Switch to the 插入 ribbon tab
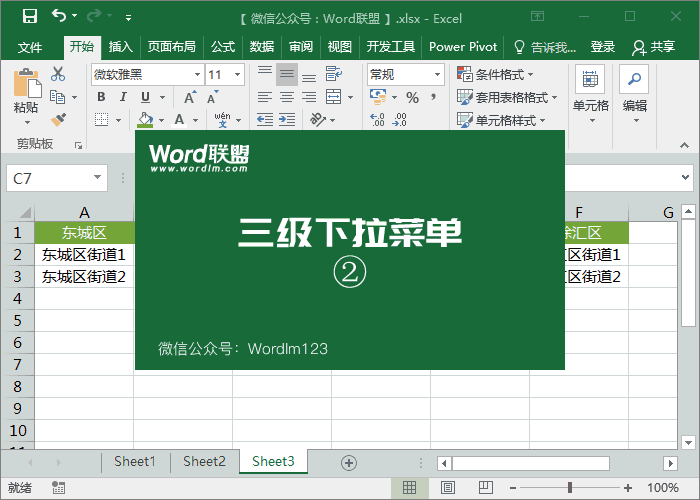Screen dimensions: 700x500 (121, 46)
